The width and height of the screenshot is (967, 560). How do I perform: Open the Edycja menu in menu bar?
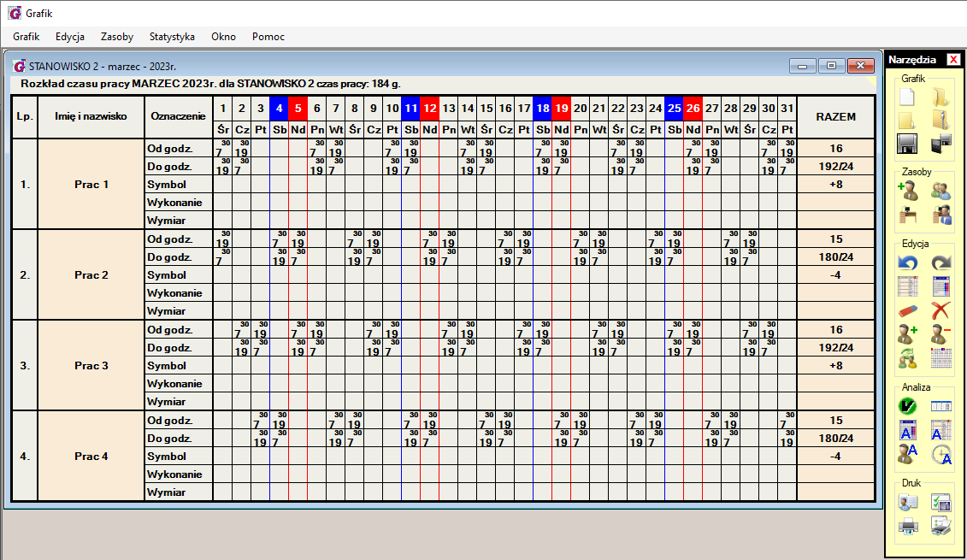click(70, 37)
